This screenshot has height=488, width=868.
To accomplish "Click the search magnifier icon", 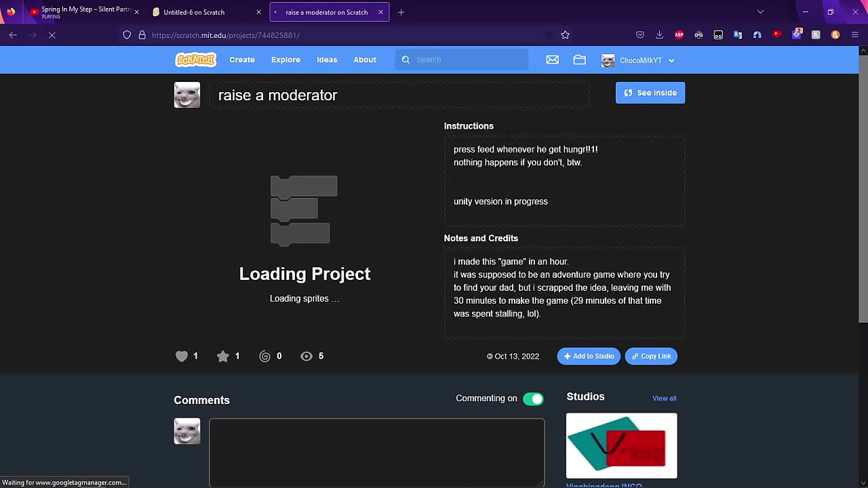I will pyautogui.click(x=406, y=60).
